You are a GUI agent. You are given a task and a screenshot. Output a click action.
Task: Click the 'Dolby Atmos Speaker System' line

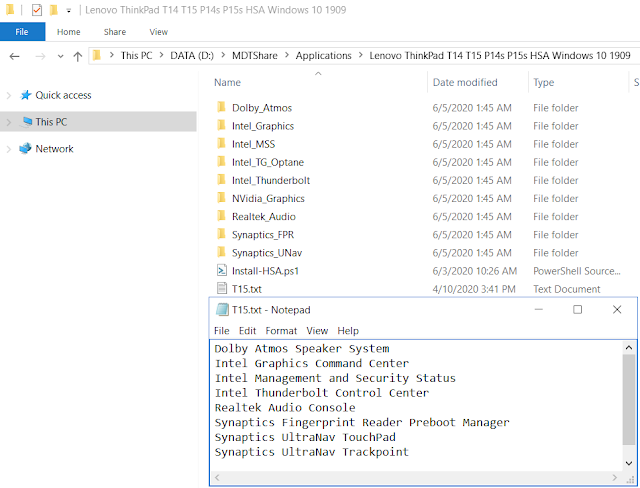click(x=302, y=348)
